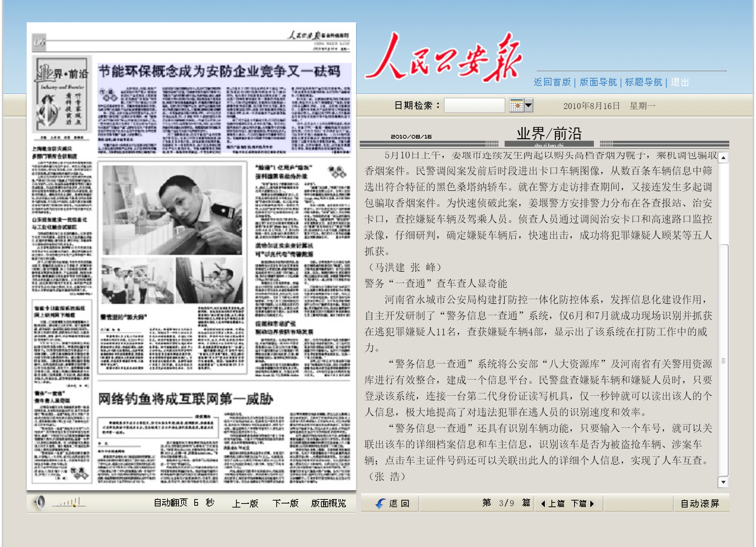The height and width of the screenshot is (547, 756).
Task: Open 标题导航 title navigation menu
Action: coord(643,82)
